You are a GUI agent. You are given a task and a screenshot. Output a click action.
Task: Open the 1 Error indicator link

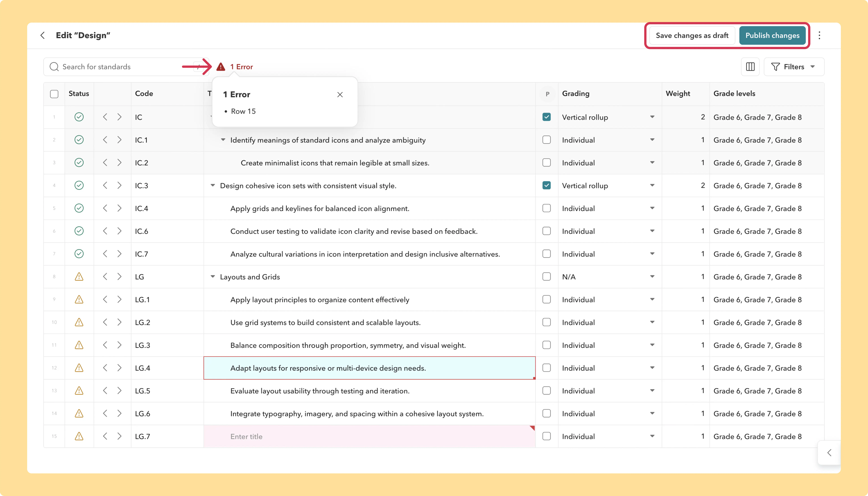click(x=242, y=67)
